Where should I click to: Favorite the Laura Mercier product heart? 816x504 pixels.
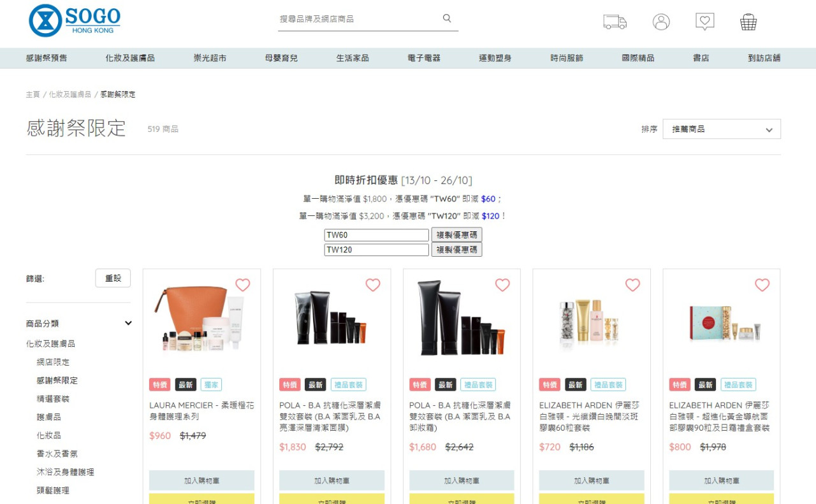[243, 285]
